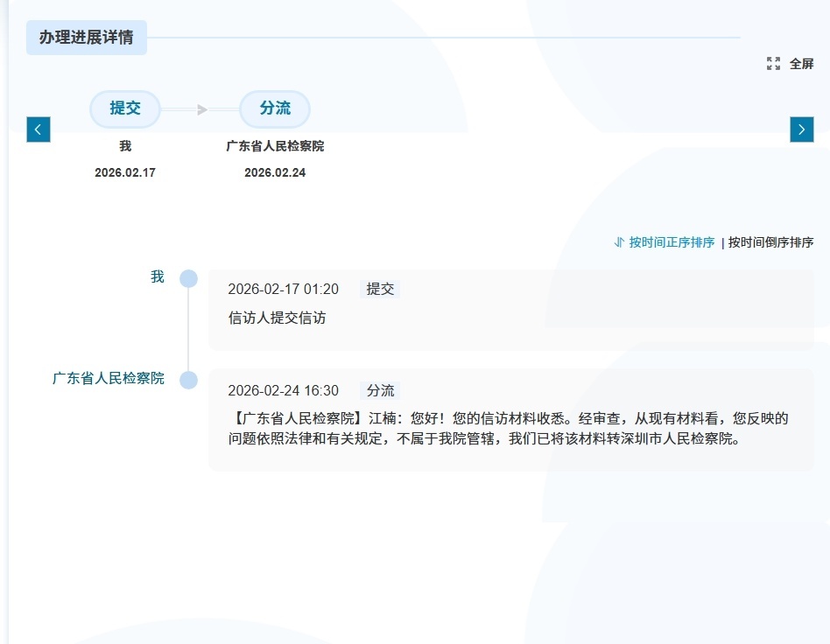830x644 pixels.
Task: Click the 我 label in the timeline list
Action: (158, 276)
